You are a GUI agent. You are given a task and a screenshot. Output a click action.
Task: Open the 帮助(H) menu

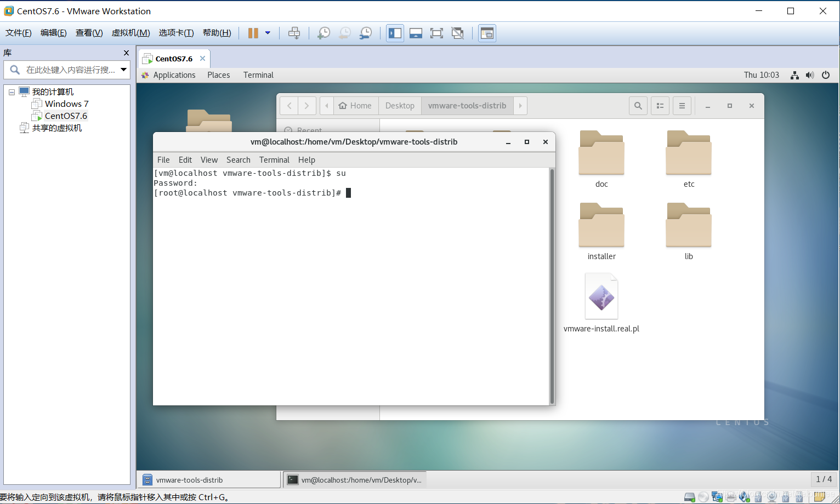tap(217, 33)
